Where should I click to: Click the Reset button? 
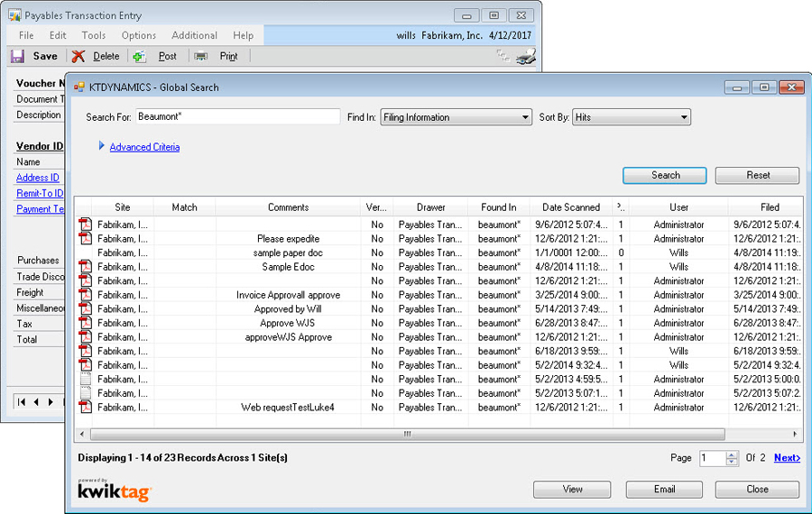tap(758, 175)
